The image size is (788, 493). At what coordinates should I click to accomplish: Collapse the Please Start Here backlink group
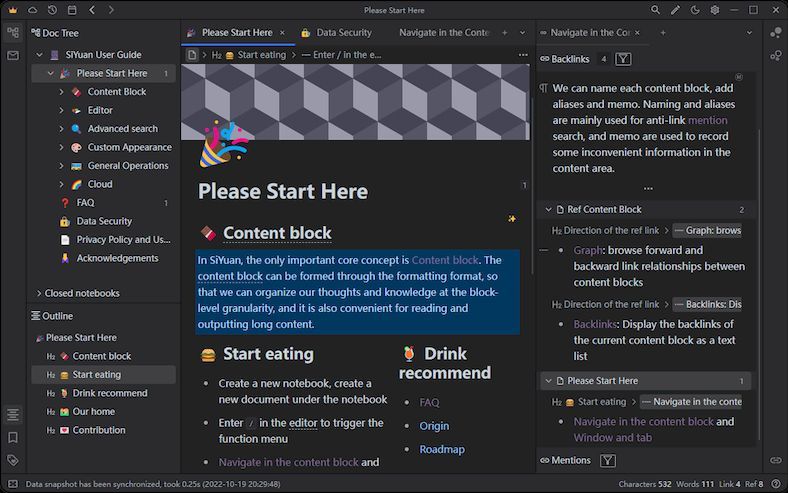click(x=548, y=381)
